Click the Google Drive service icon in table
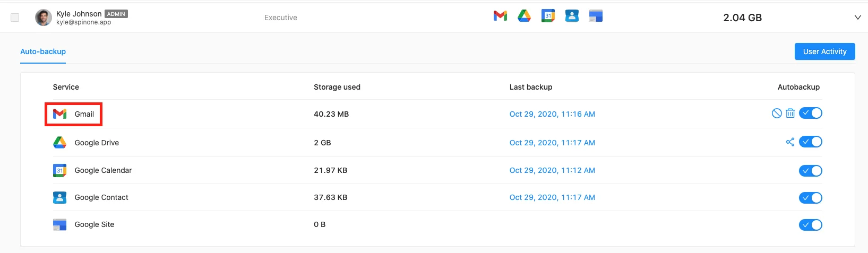 tap(59, 142)
